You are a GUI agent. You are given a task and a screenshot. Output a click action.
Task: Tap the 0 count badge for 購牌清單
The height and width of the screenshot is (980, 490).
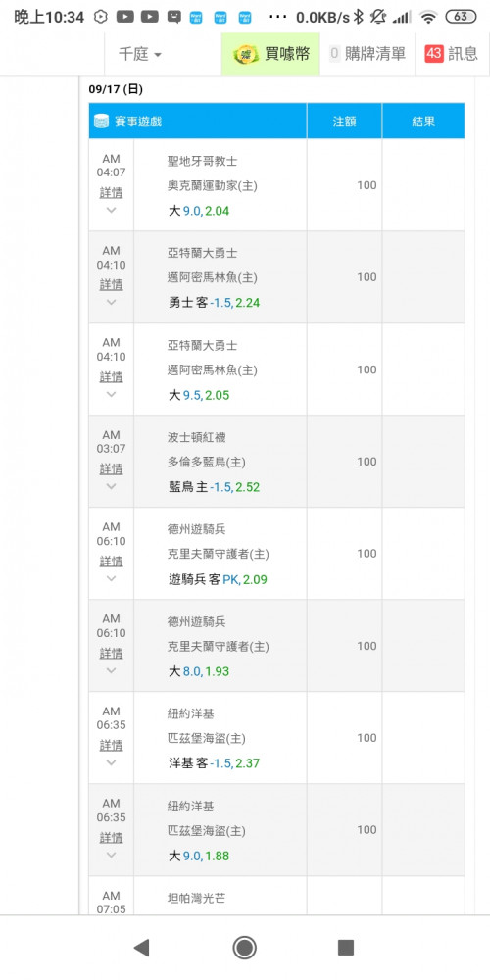(334, 54)
